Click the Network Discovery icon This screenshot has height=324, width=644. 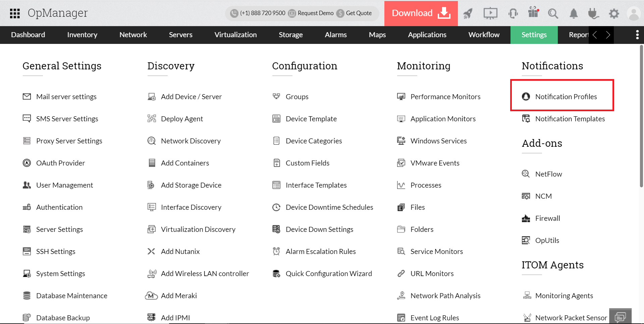coord(152,141)
